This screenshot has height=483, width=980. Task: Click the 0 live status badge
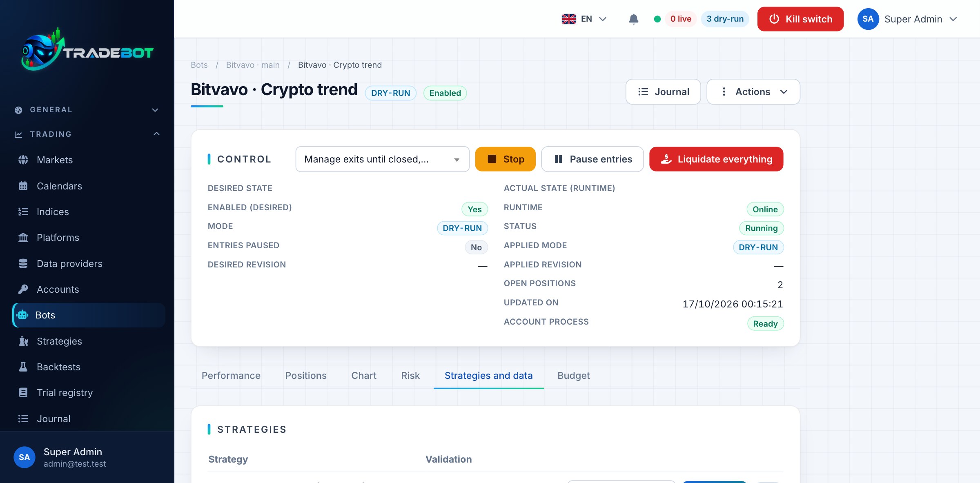point(681,19)
